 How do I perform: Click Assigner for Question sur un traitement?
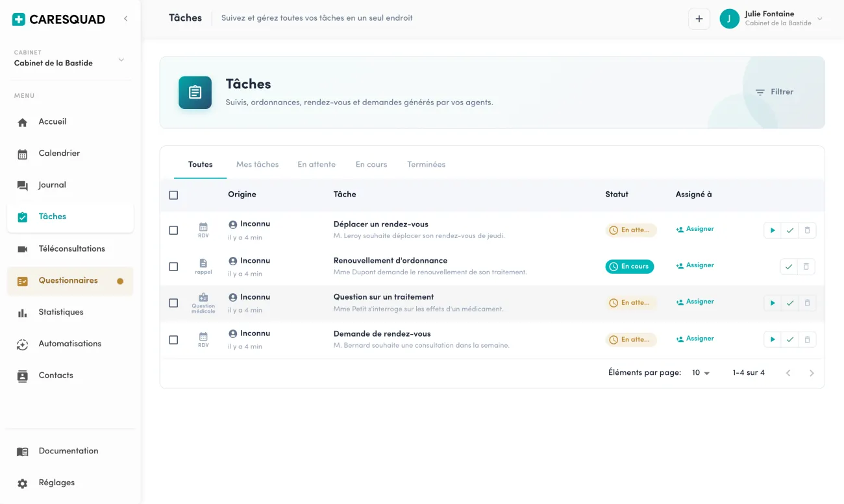coord(695,302)
